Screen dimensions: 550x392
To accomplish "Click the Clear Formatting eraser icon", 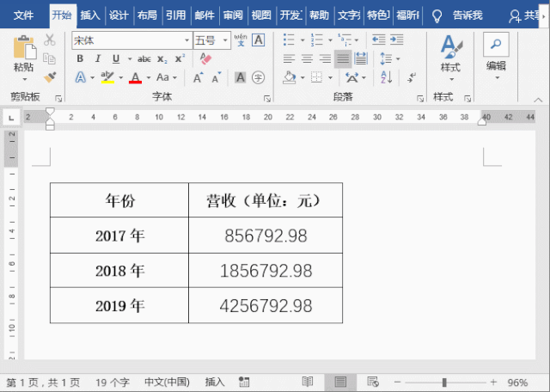I will coord(205,58).
